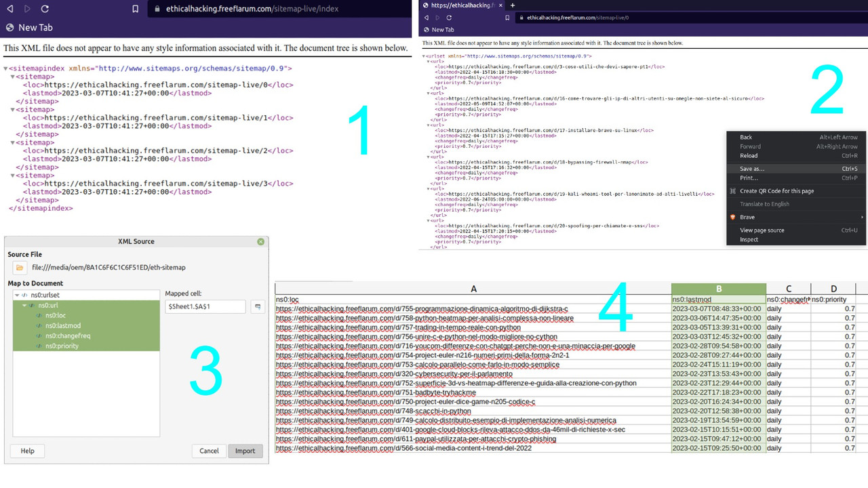Select ns0:loc in the XML tree

tap(56, 316)
